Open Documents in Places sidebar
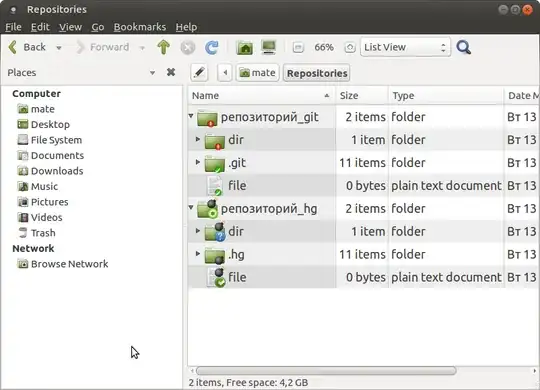The width and height of the screenshot is (540, 390). 50,155
